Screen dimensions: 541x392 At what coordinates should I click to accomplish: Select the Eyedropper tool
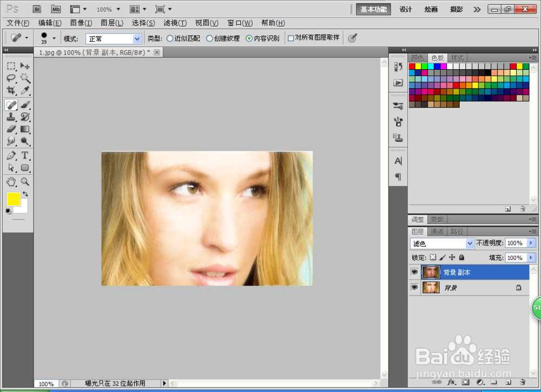point(25,90)
